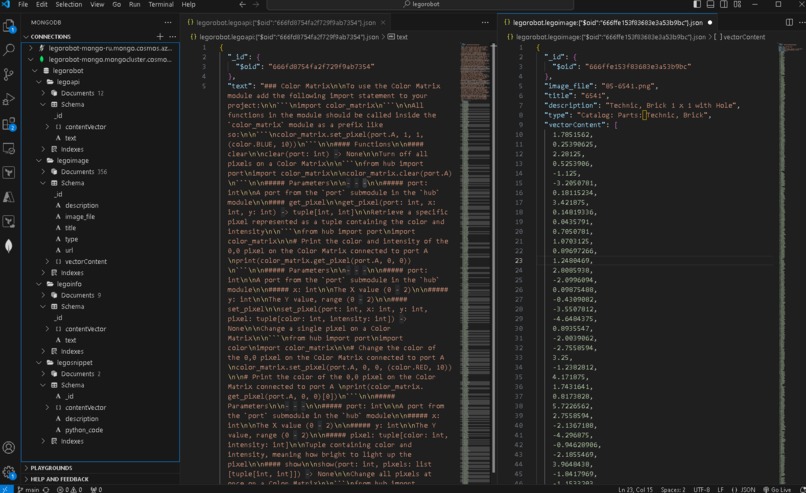
Task: Expand the vectorContent field in the legoimage schema
Action: (47, 262)
